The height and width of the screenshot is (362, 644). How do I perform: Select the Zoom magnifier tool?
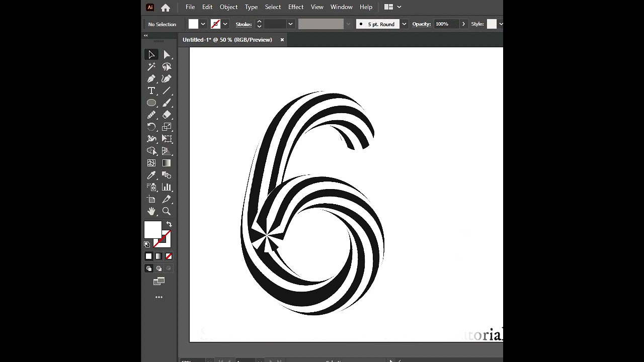pos(167,211)
